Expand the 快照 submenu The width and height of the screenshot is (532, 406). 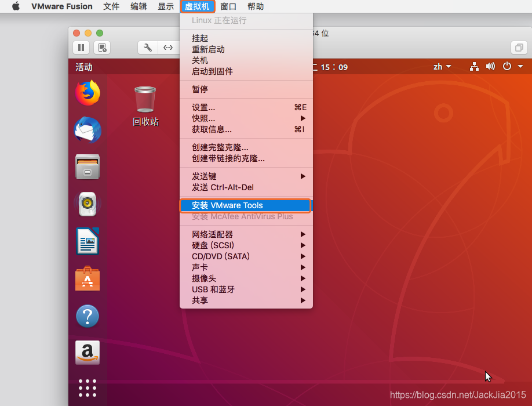coord(246,118)
